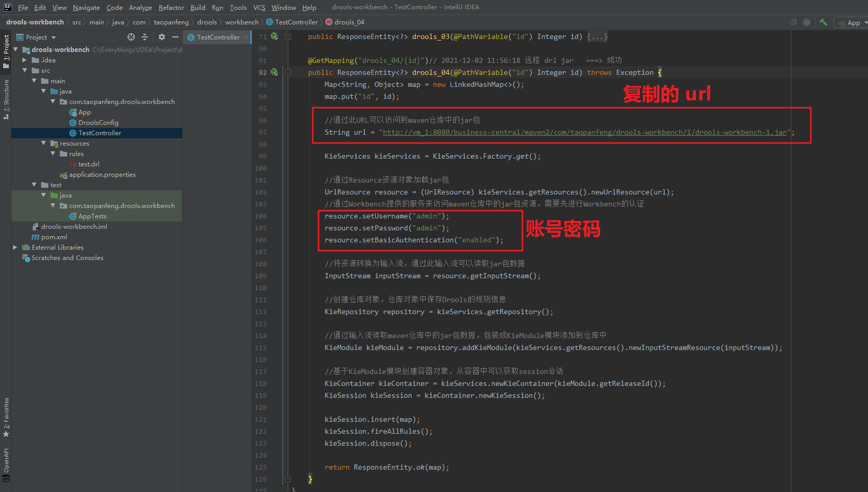Open the File menu
Image resolution: width=868 pixels, height=492 pixels.
[23, 7]
